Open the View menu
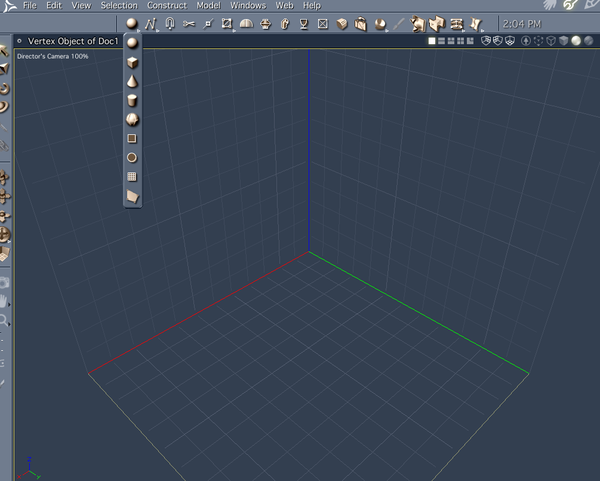This screenshot has width=600, height=481. [x=81, y=5]
